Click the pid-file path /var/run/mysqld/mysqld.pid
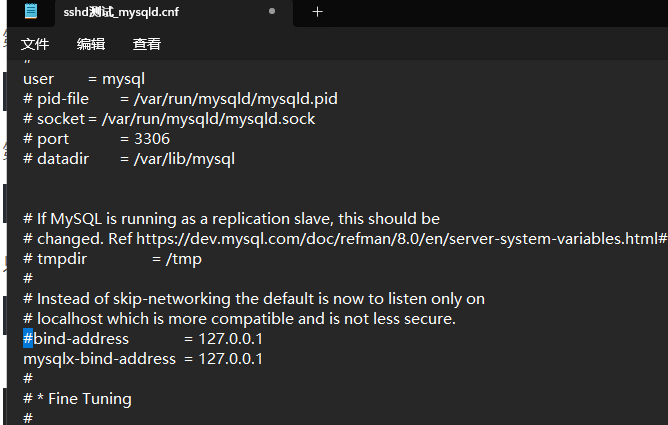 point(235,99)
